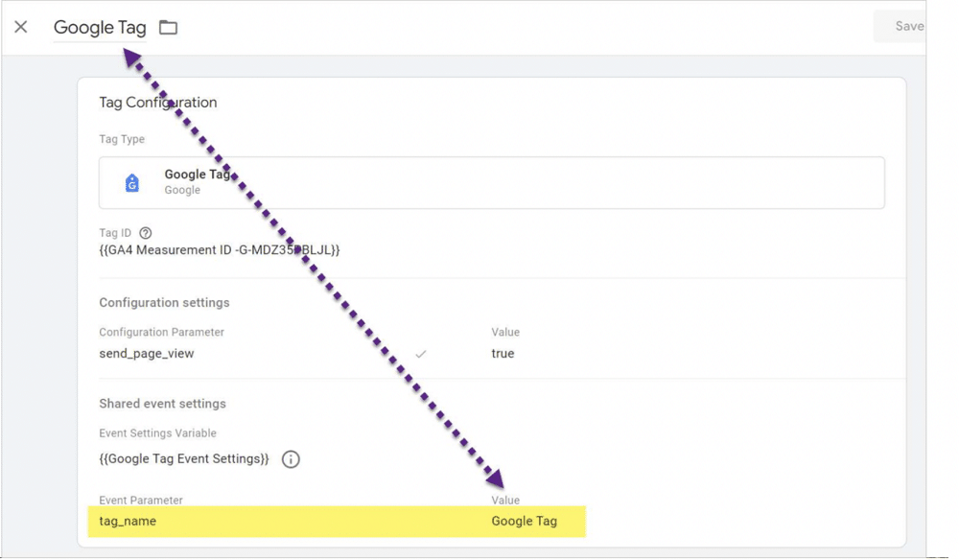959x560 pixels.
Task: Open the Tag ID help question mark
Action: pos(146,233)
